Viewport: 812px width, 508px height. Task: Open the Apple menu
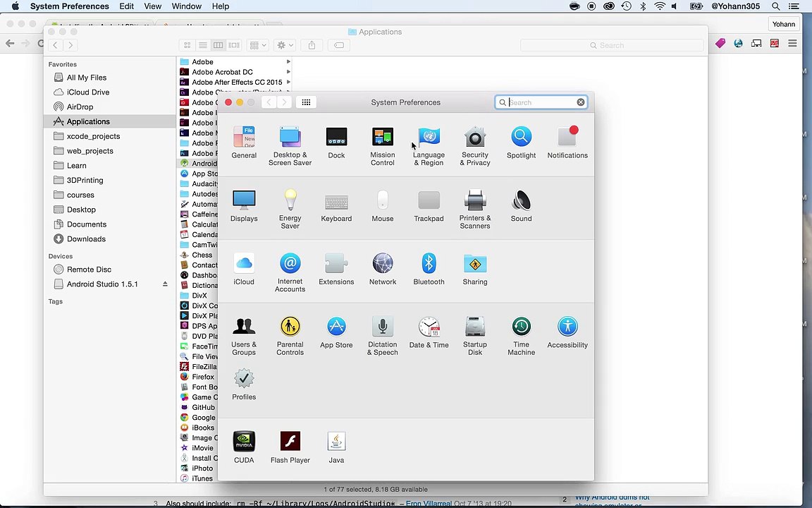pos(15,6)
